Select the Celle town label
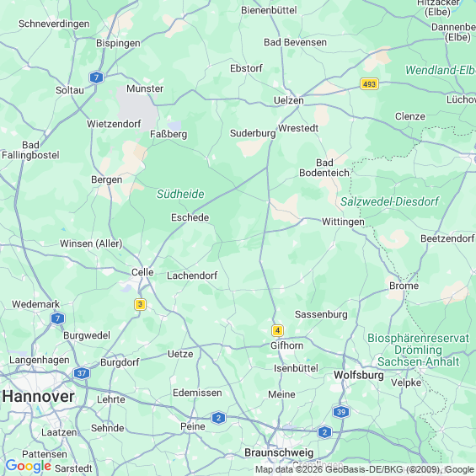476x476 pixels. pyautogui.click(x=142, y=272)
